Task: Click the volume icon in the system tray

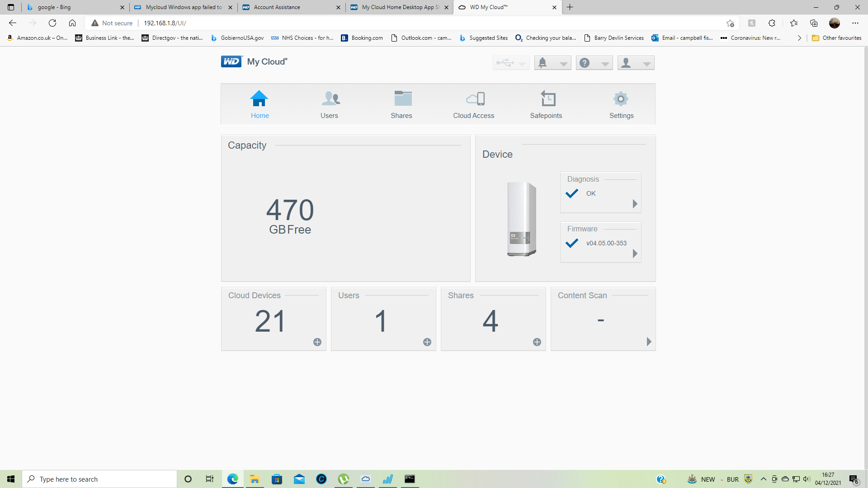Action: (807, 479)
